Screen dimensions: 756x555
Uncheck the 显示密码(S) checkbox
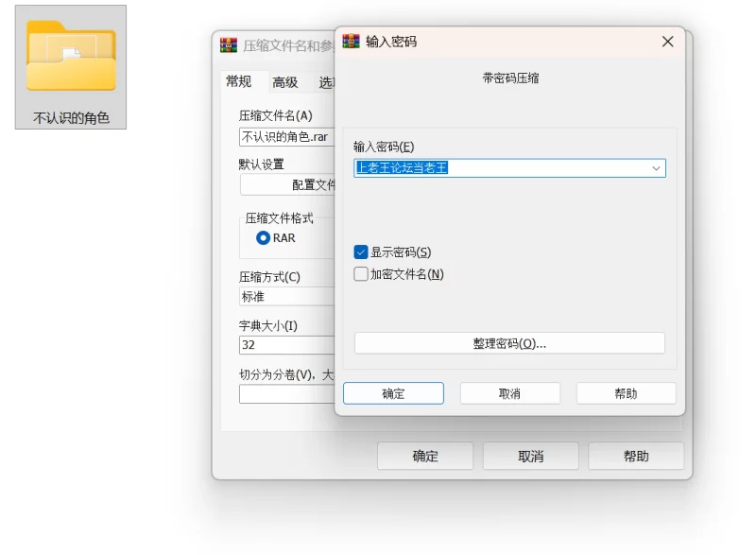pos(361,251)
